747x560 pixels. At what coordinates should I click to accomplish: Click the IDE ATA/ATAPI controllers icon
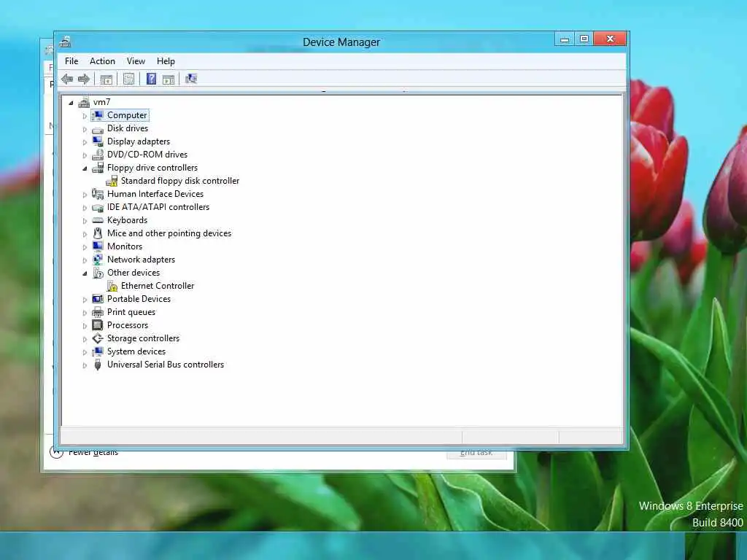[x=98, y=207]
